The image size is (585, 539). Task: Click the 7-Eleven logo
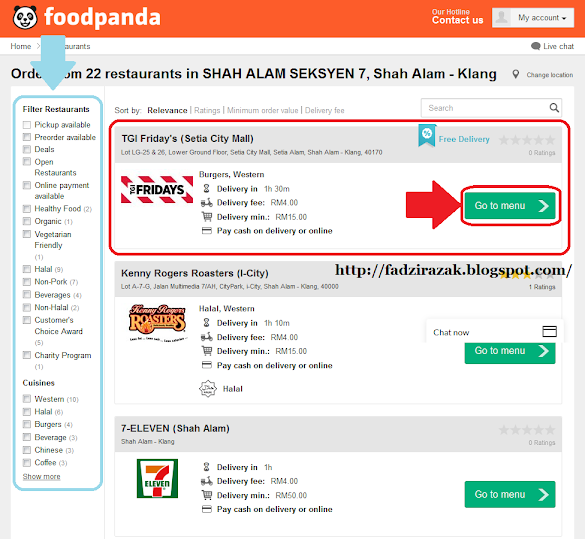pos(157,478)
